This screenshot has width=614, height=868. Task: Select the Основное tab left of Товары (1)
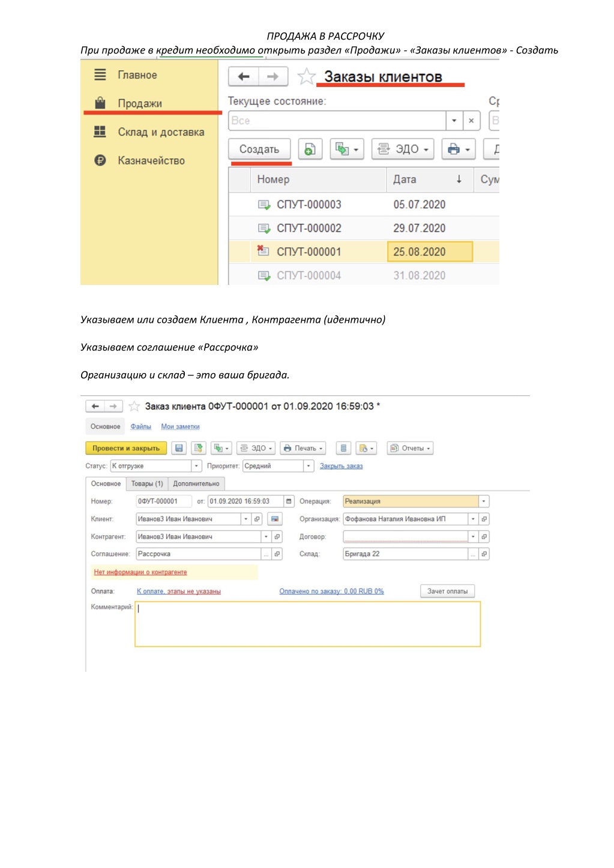tap(106, 483)
